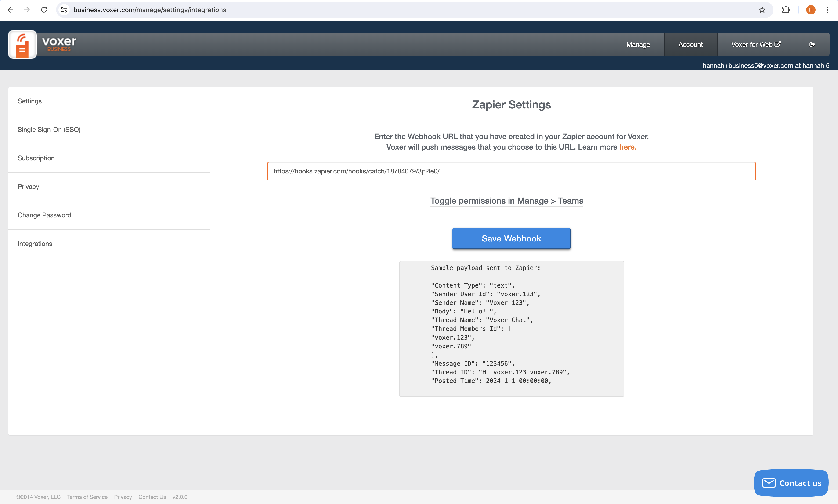
Task: Open Terms of Service footer link
Action: tap(87, 497)
